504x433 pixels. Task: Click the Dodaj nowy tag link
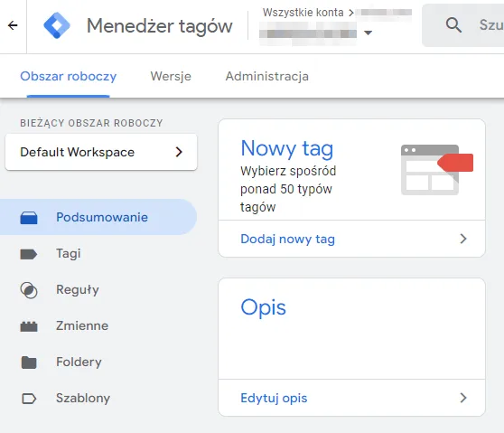tap(288, 239)
